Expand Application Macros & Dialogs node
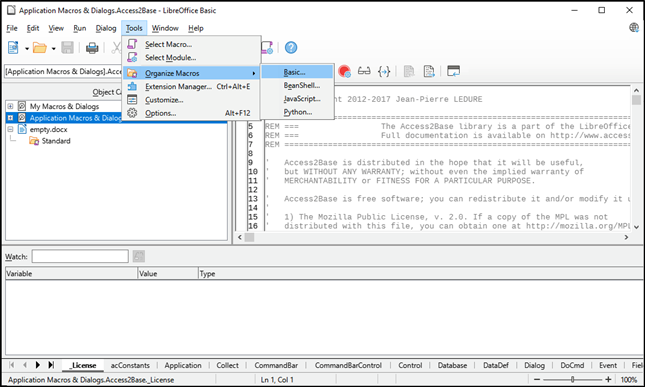The width and height of the screenshot is (645, 387). click(10, 118)
